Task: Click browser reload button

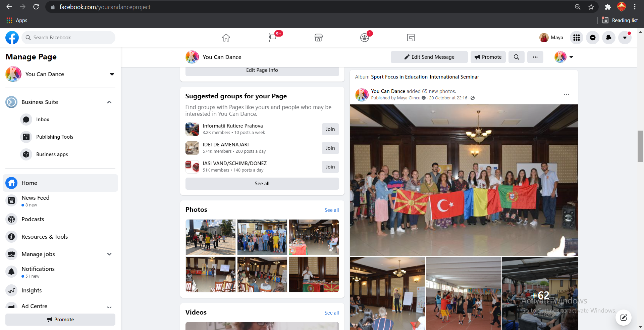Action: click(36, 7)
